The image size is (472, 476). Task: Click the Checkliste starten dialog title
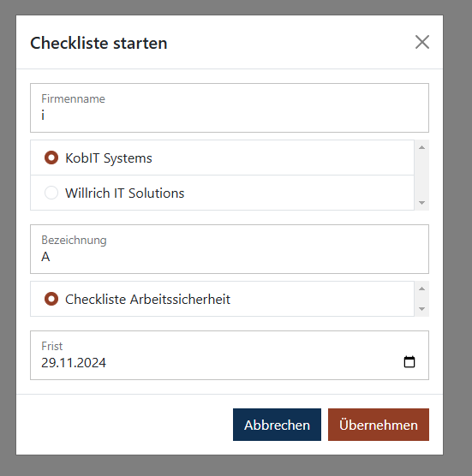pos(99,43)
